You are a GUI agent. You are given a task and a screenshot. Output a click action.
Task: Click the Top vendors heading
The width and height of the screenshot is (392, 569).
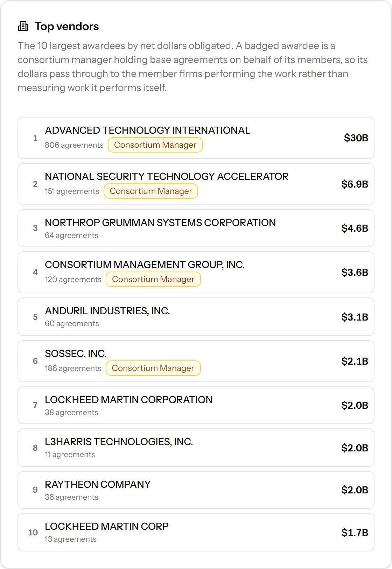pyautogui.click(x=66, y=26)
